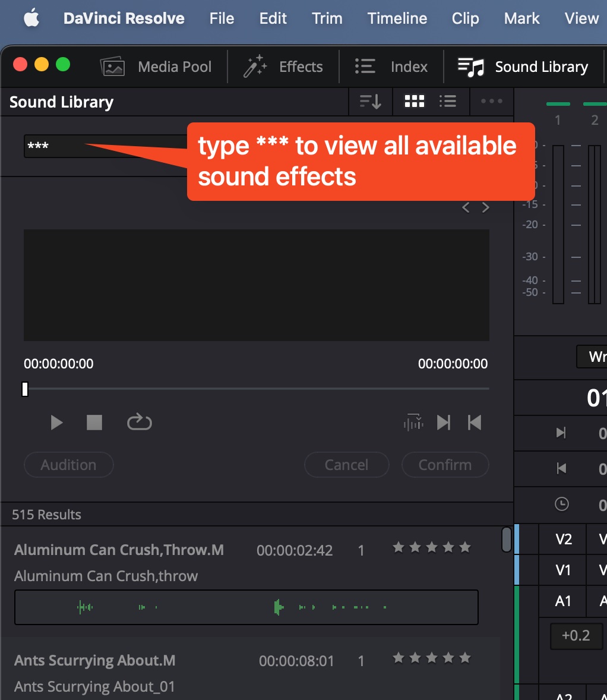This screenshot has height=700, width=607.
Task: Open the File menu
Action: pyautogui.click(x=222, y=18)
